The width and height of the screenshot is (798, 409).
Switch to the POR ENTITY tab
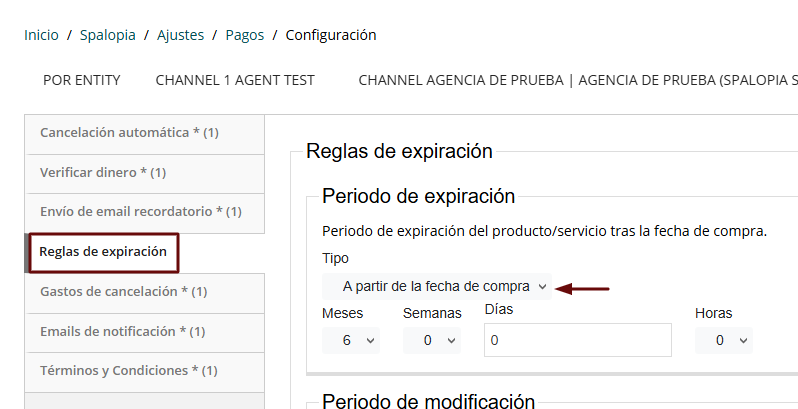82,80
